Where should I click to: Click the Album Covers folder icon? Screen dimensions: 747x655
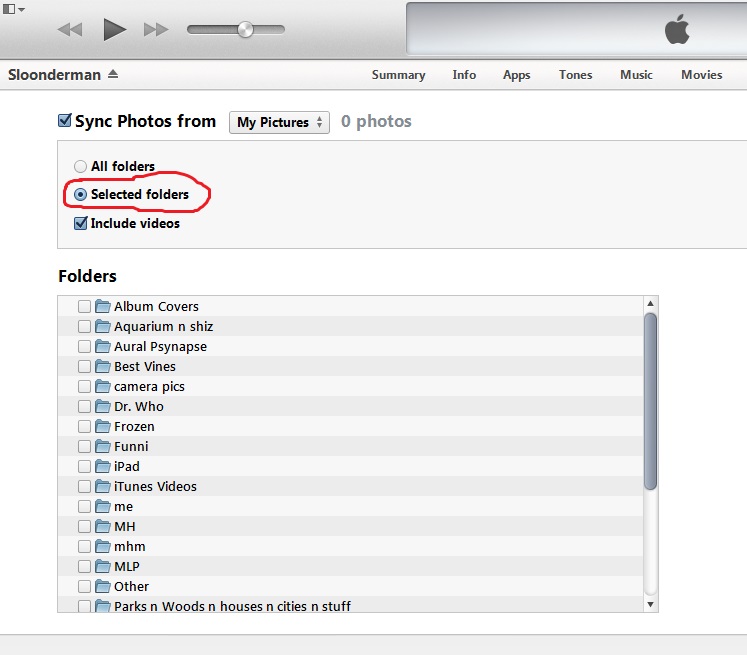pos(102,306)
